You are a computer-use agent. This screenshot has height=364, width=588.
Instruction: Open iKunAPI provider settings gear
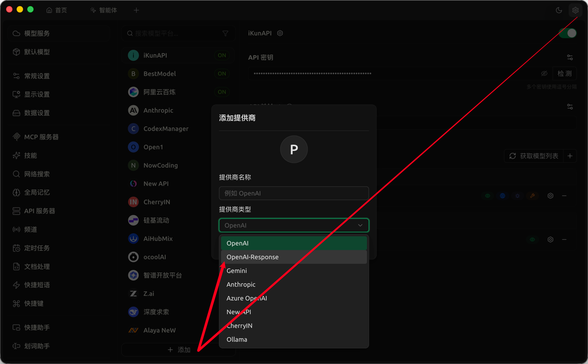[x=280, y=33]
